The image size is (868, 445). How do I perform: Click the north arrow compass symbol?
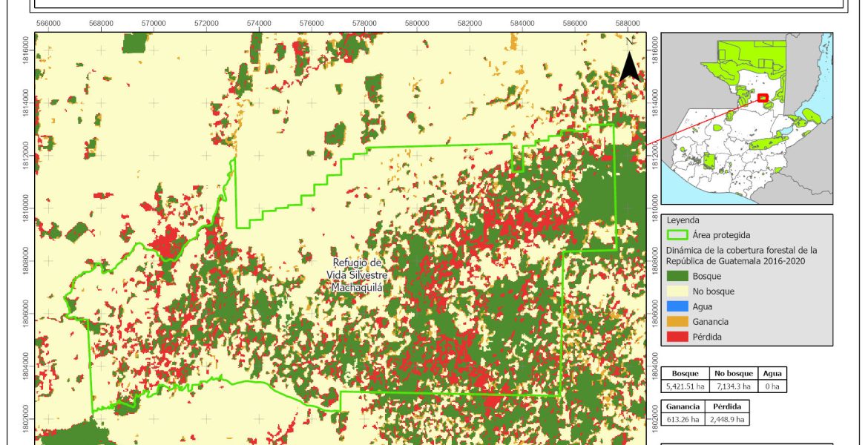pos(630,61)
